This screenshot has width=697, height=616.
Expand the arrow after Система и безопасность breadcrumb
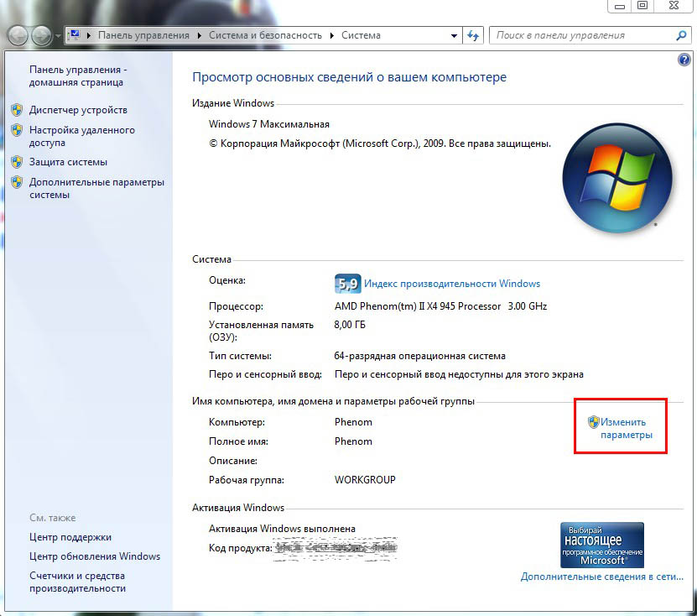(x=332, y=36)
